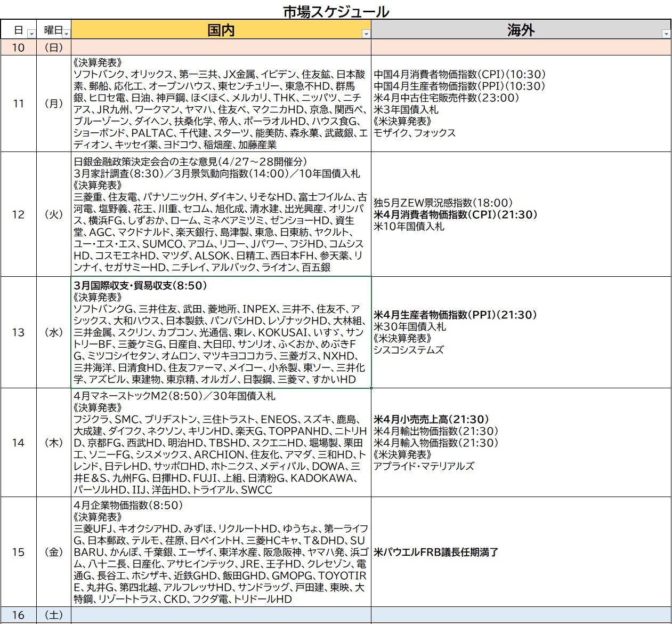
Task: Open the 日 column filter dropdown
Action: pyautogui.click(x=31, y=34)
